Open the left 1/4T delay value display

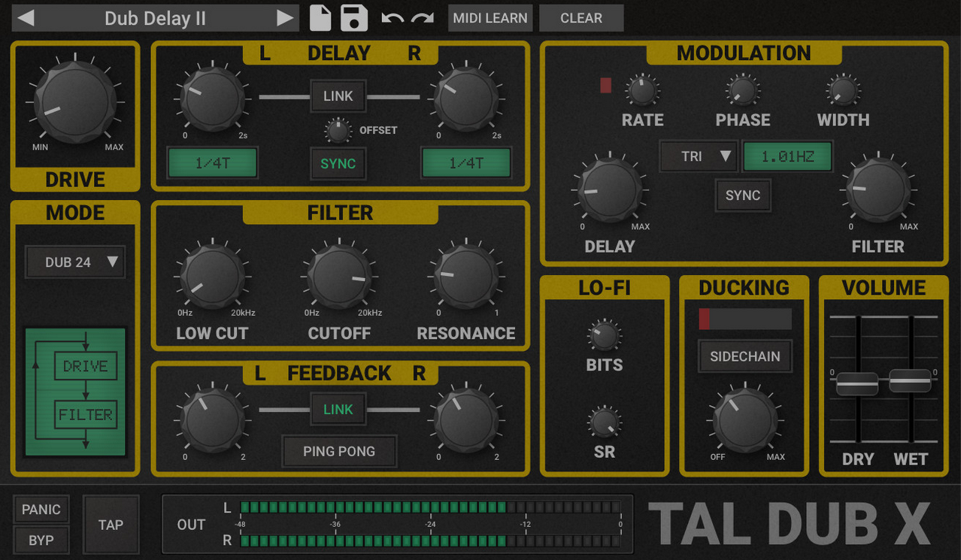click(x=213, y=162)
